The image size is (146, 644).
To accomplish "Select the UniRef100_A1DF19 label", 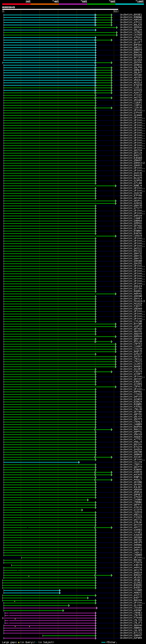I will pyautogui.click(x=131, y=326).
